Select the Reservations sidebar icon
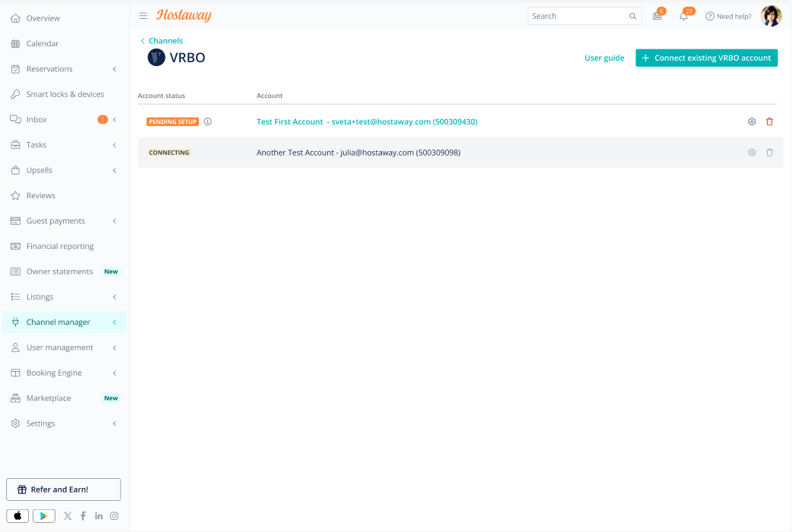Viewport: 792px width, 532px height. pos(16,68)
